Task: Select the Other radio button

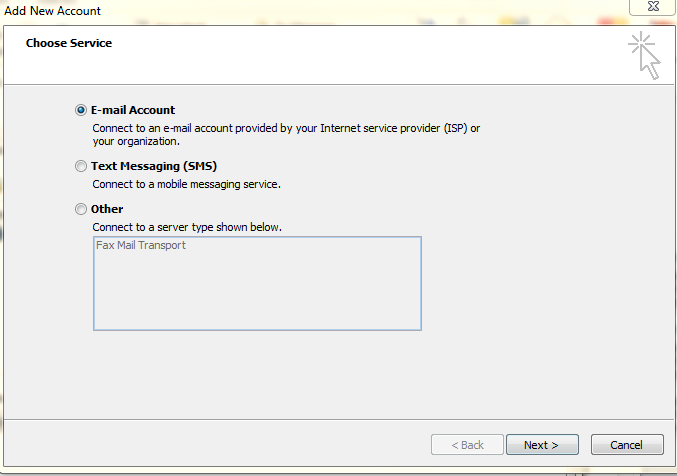Action: click(x=81, y=209)
